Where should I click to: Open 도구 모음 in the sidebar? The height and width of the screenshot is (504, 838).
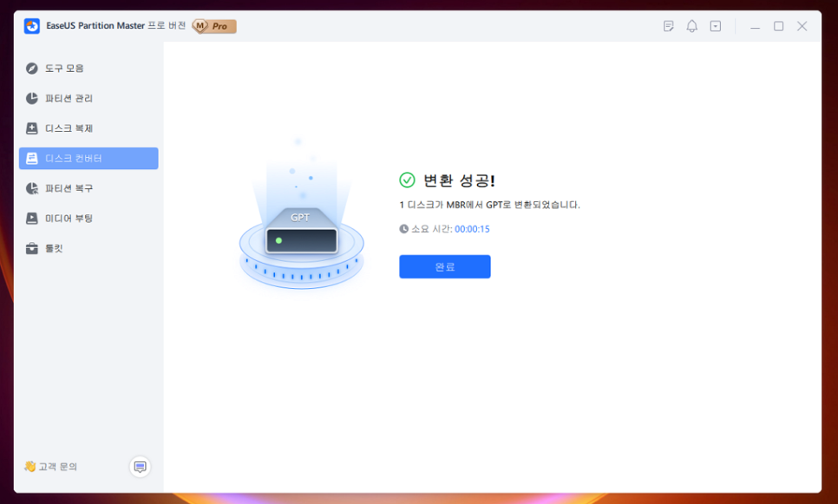click(88, 69)
